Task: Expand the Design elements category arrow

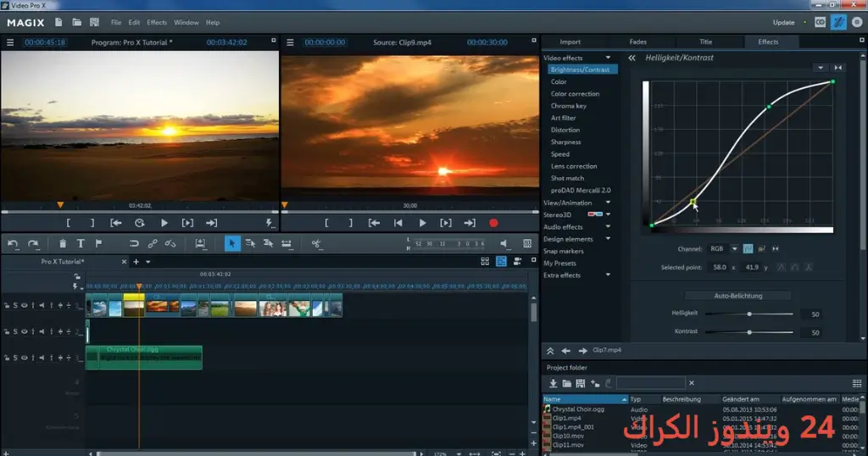Action: [608, 239]
